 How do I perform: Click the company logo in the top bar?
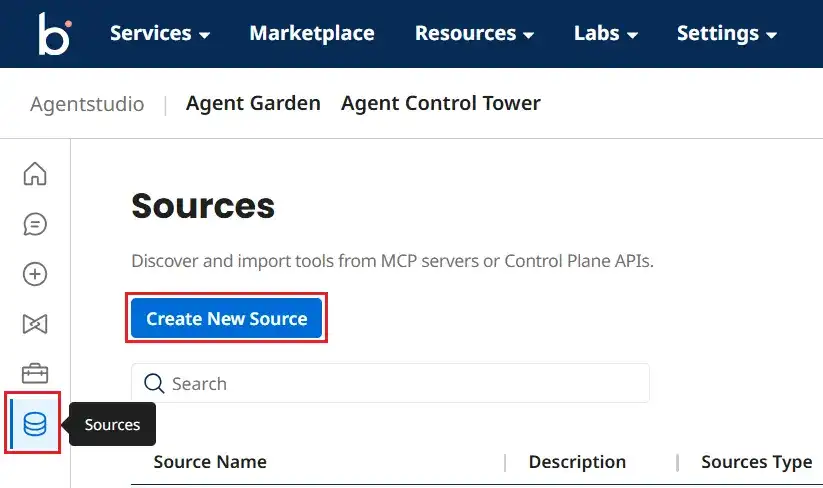tap(53, 34)
